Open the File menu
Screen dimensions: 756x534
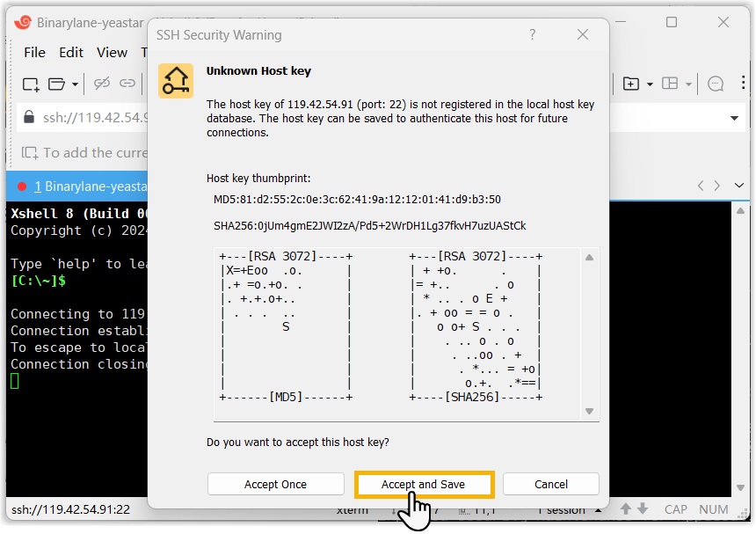point(34,53)
